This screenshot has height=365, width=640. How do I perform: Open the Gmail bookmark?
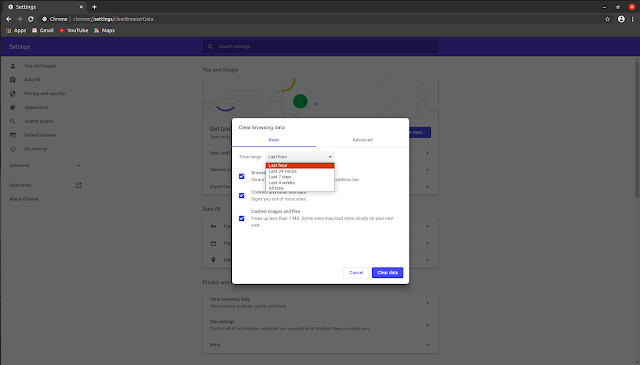coord(43,30)
